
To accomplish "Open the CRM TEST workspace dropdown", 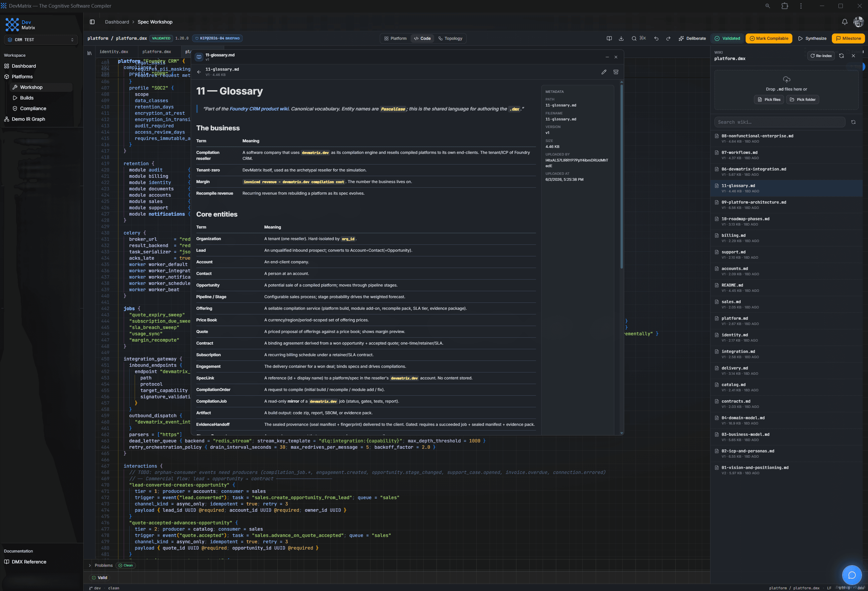I will (x=41, y=39).
